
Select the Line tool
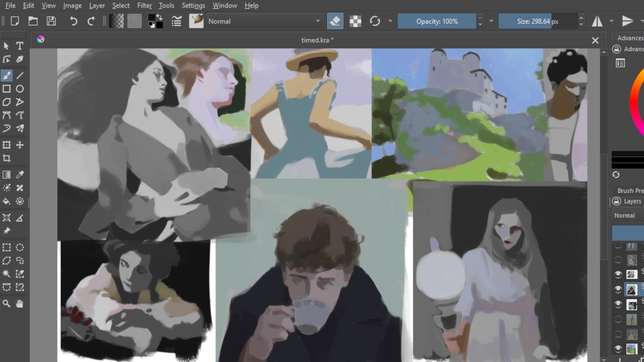coord(20,75)
